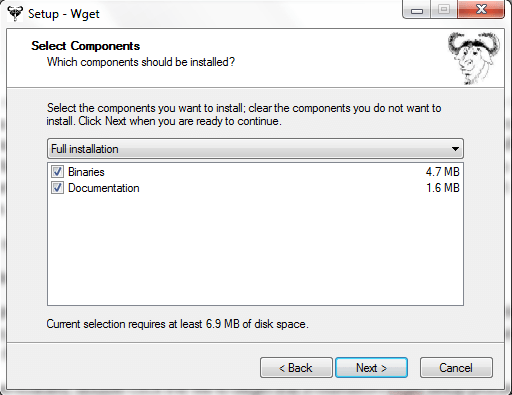Image resolution: width=512 pixels, height=395 pixels.
Task: Click the disk space requirement text
Action: pos(178,324)
